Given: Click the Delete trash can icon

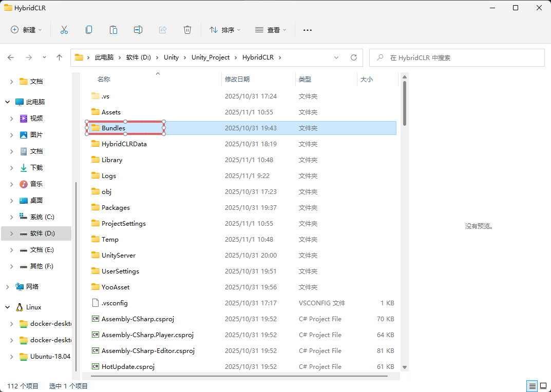Looking at the screenshot, I should [x=187, y=30].
